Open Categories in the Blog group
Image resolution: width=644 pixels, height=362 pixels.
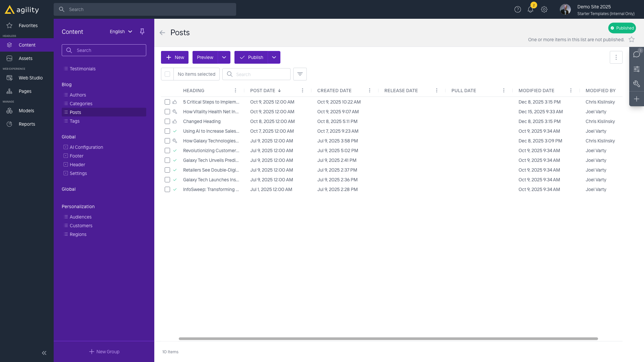pyautogui.click(x=81, y=104)
